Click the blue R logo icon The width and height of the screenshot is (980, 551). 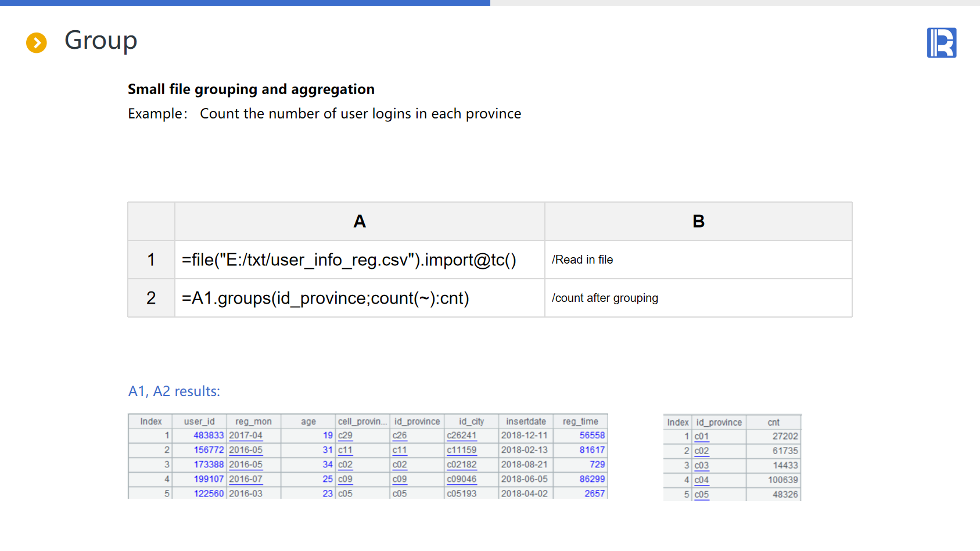[x=941, y=43]
